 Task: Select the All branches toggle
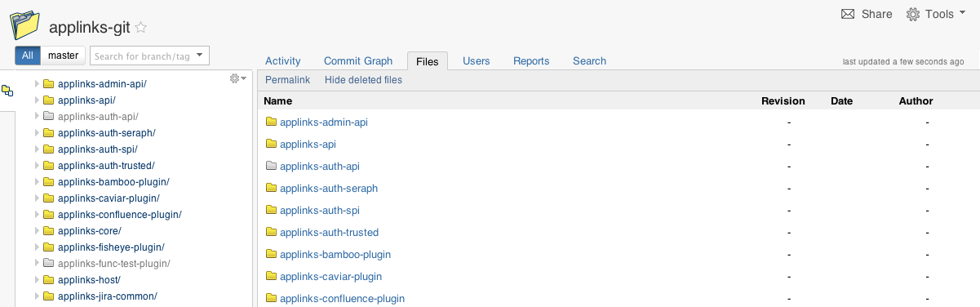(27, 56)
